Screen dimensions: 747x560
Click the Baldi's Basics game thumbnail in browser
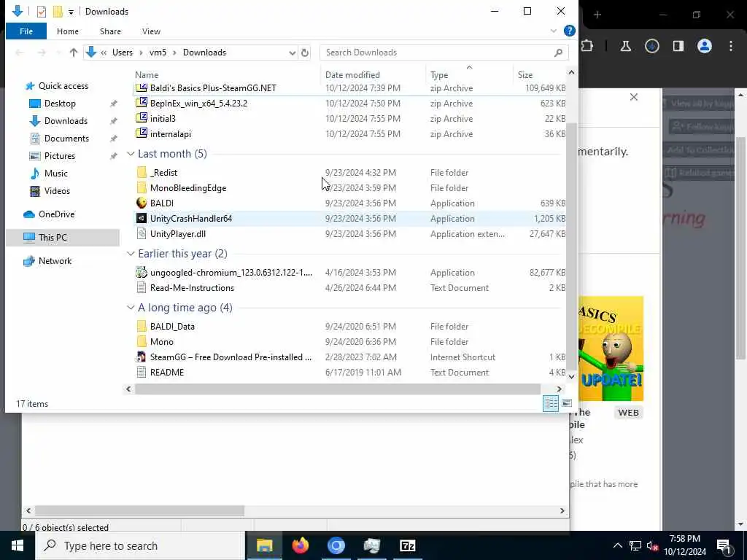[x=611, y=349]
